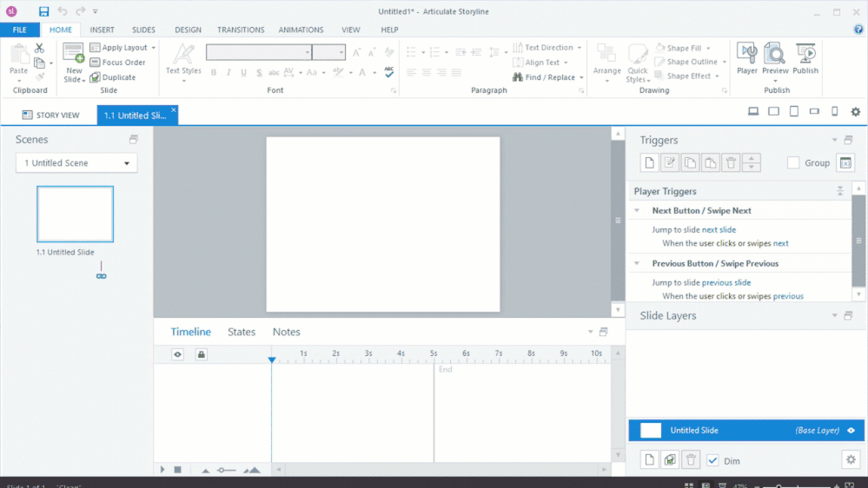Toggle timeline show/hide eye icon
The width and height of the screenshot is (868, 488).
[178, 354]
